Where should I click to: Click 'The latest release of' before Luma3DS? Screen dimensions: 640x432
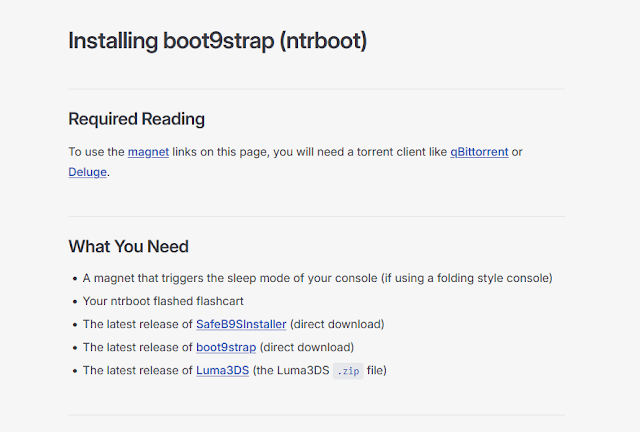click(137, 371)
